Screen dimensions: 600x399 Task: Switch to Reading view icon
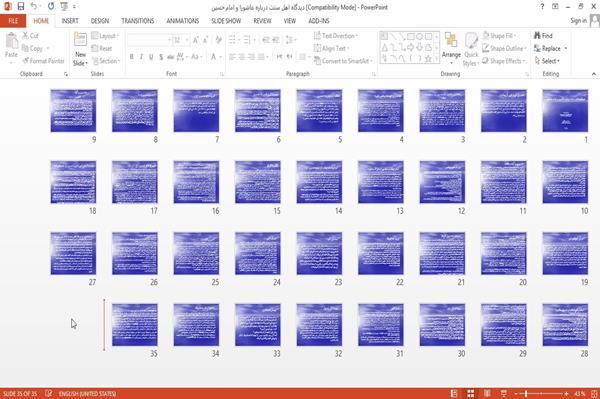pos(487,393)
